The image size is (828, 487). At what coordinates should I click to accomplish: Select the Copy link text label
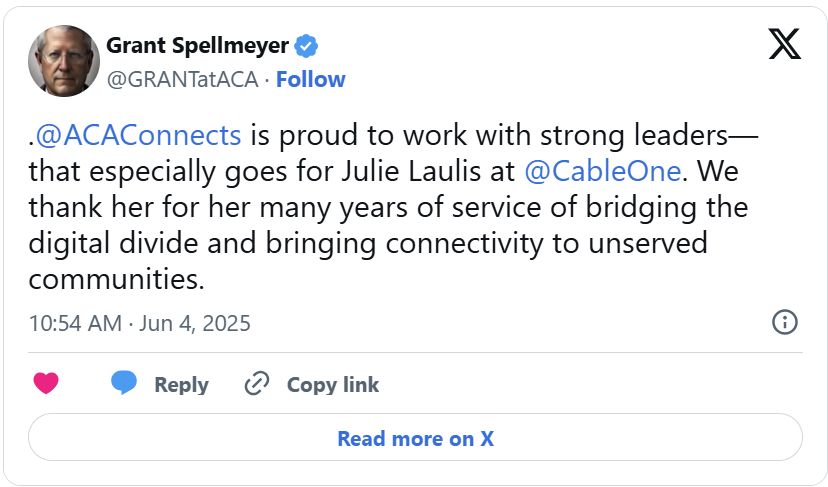coord(333,385)
